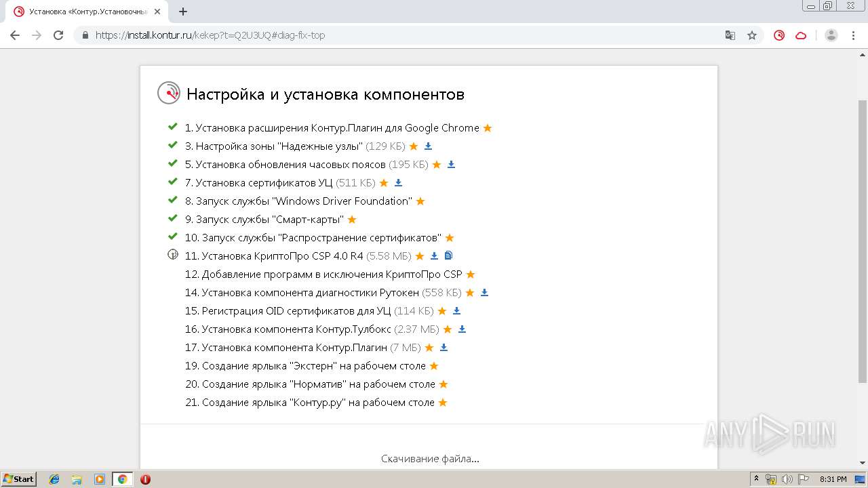Viewport: 868px width, 488px height.
Task: Open a new browser tab
Action: click(x=182, y=12)
